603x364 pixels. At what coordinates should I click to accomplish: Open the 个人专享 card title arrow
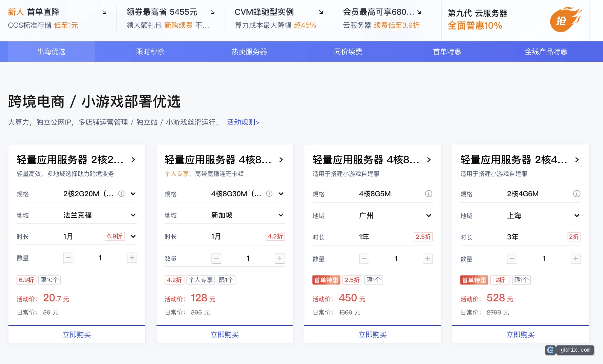(x=281, y=160)
